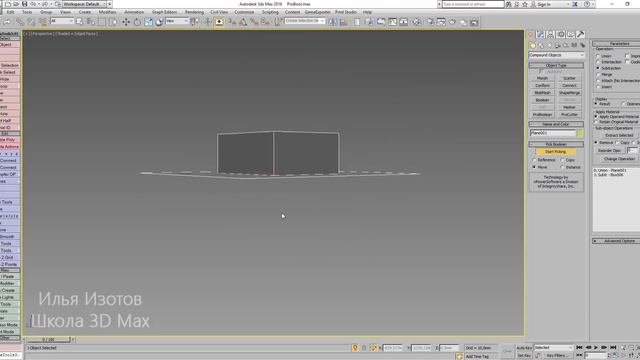Click the Select Object tool icon
This screenshot has height=360, width=640.
tap(79, 22)
